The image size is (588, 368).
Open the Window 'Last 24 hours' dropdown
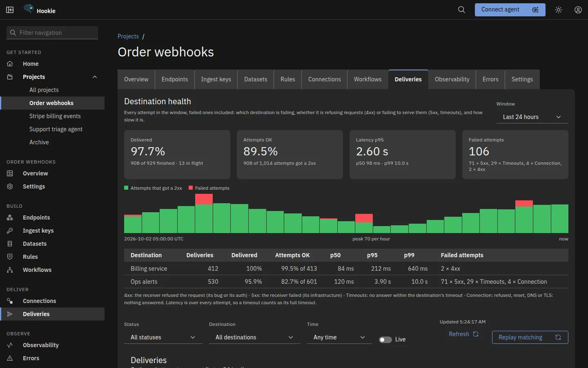[x=532, y=117]
